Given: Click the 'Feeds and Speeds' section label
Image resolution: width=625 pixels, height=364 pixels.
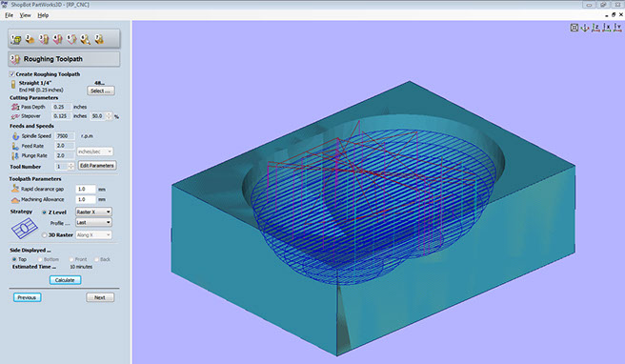Looking at the screenshot, I should 31,126.
